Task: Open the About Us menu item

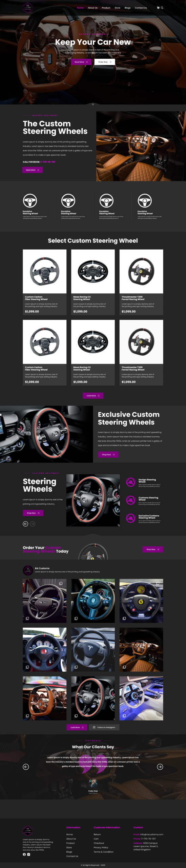Action: pyautogui.click(x=92, y=8)
